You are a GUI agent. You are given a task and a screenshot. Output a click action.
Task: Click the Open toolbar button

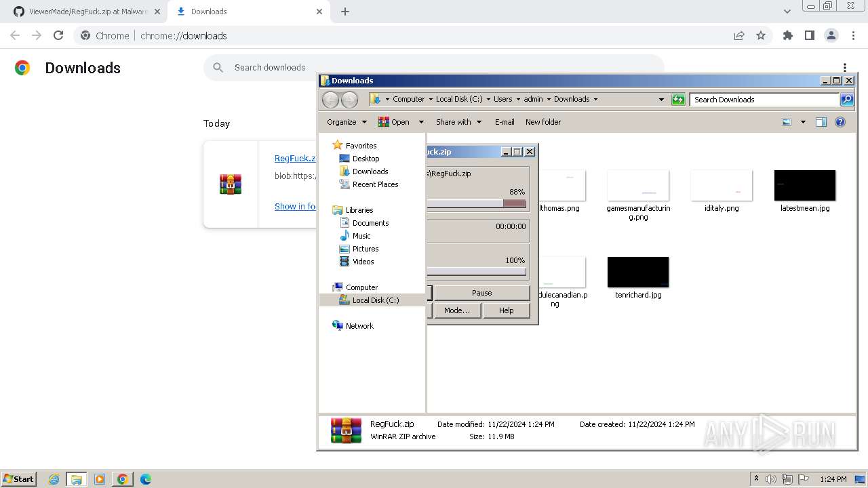coord(394,122)
